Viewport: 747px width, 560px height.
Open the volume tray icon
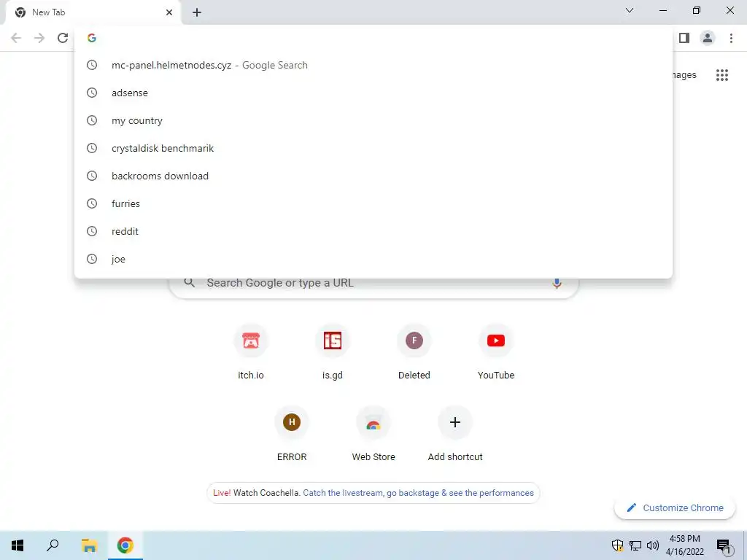[x=653, y=545]
